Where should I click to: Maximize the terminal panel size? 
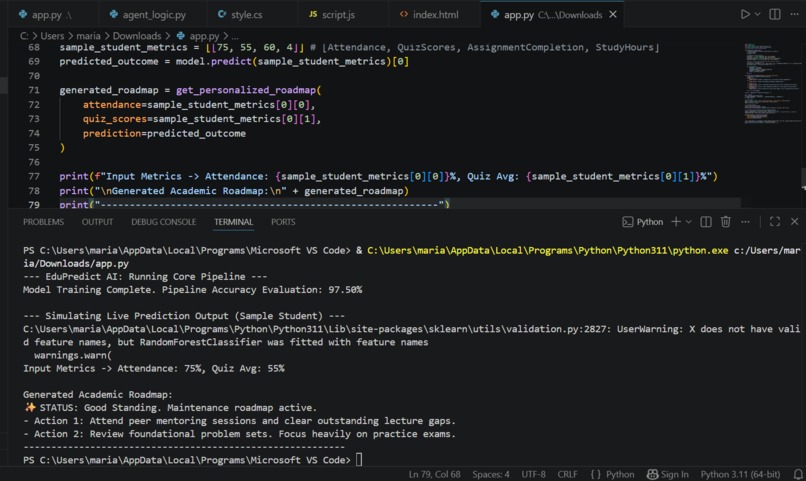pyautogui.click(x=775, y=221)
